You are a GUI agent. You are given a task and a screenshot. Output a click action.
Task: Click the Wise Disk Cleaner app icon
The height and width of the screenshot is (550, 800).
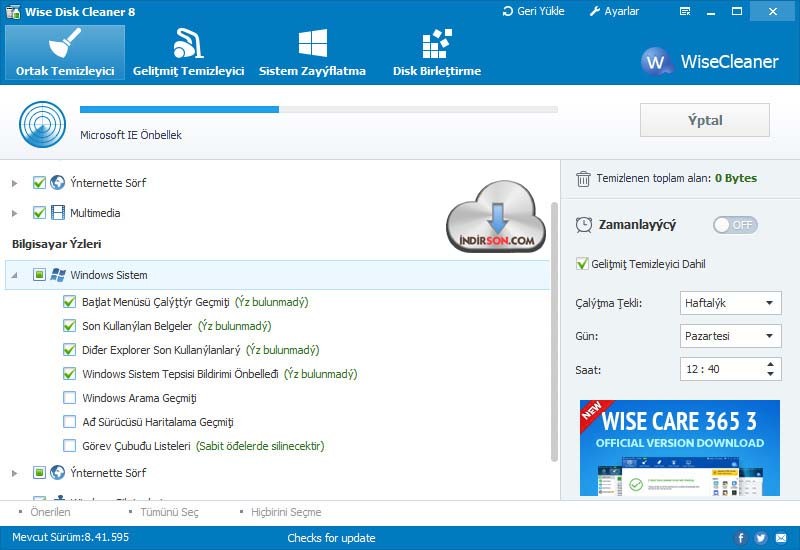tap(13, 11)
